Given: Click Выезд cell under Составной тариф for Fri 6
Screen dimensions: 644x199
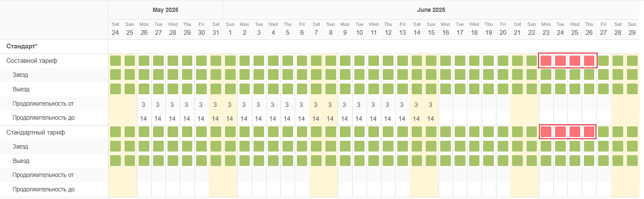Looking at the screenshot, I should tap(302, 89).
